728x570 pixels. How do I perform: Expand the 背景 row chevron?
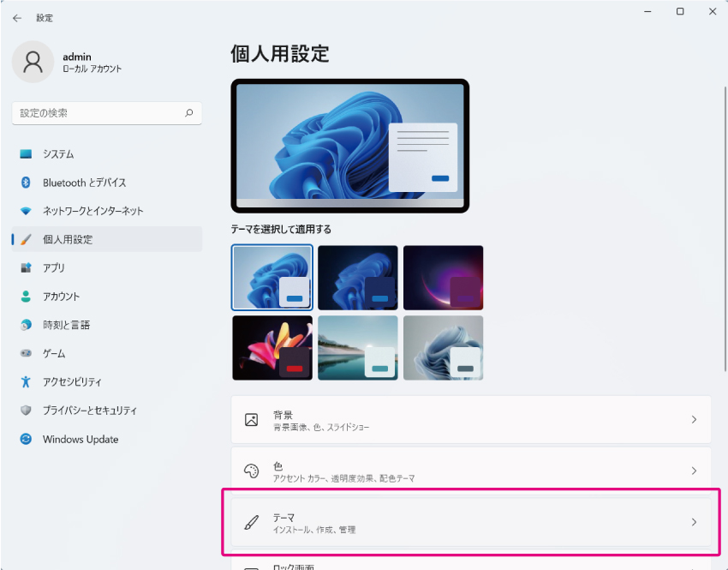tap(694, 419)
